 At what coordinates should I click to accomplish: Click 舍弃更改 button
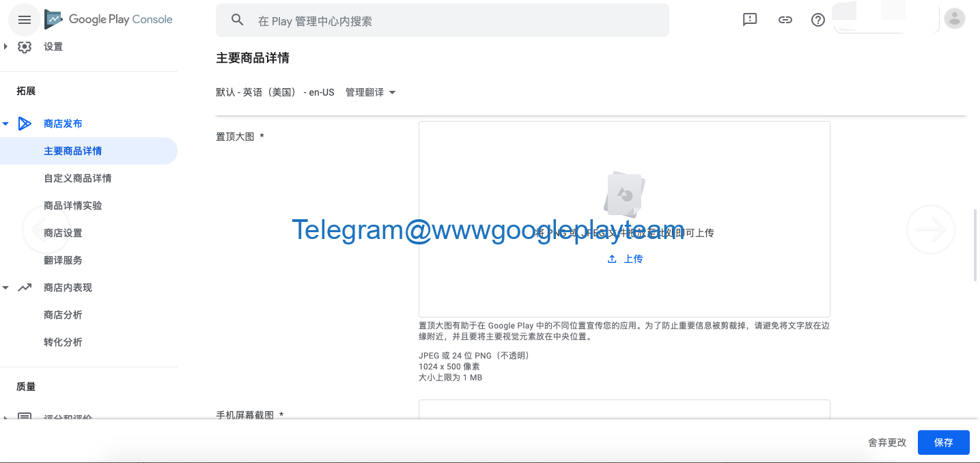coord(887,443)
